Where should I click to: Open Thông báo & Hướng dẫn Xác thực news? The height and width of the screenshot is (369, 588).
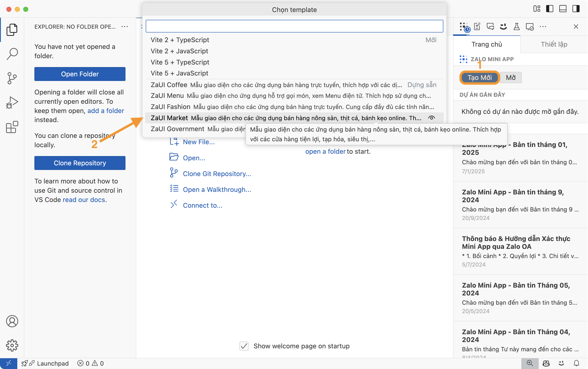(x=520, y=251)
